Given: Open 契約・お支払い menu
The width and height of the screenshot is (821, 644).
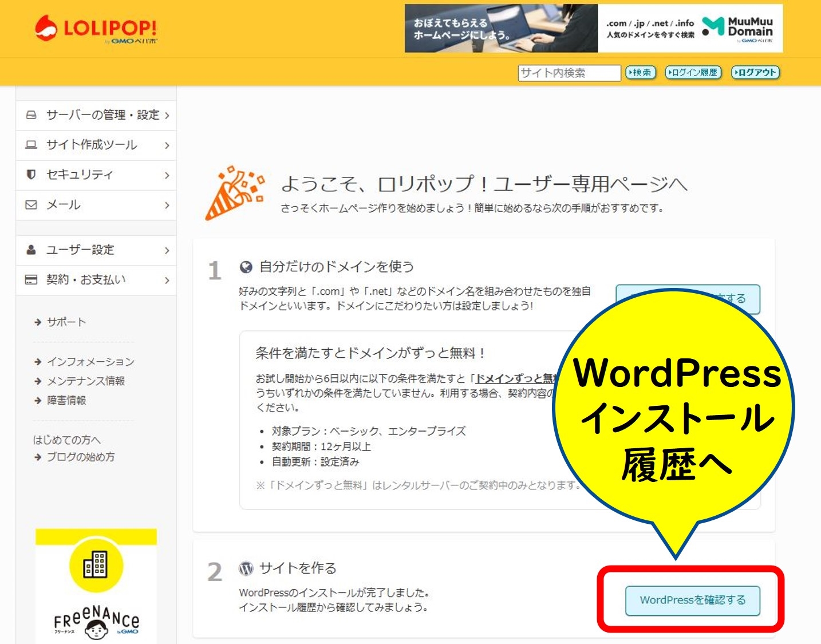Looking at the screenshot, I should (x=96, y=280).
